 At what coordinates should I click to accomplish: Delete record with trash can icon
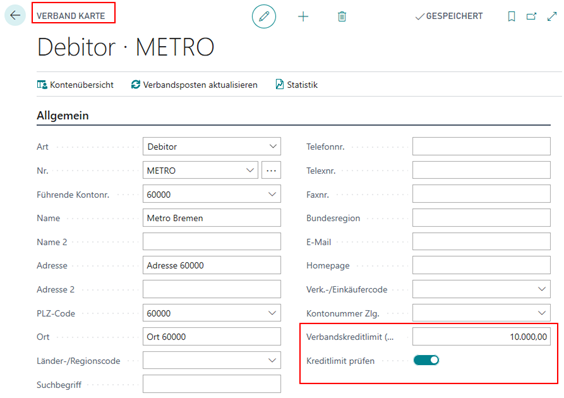click(342, 17)
